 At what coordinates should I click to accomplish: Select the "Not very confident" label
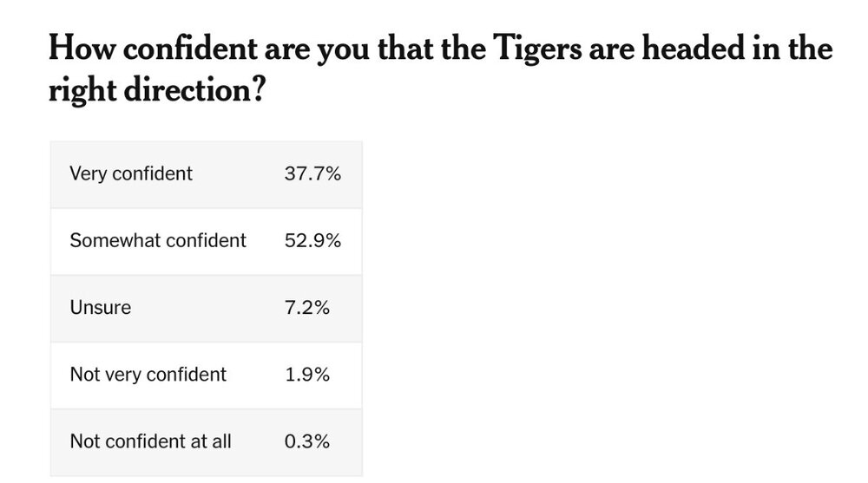(148, 375)
